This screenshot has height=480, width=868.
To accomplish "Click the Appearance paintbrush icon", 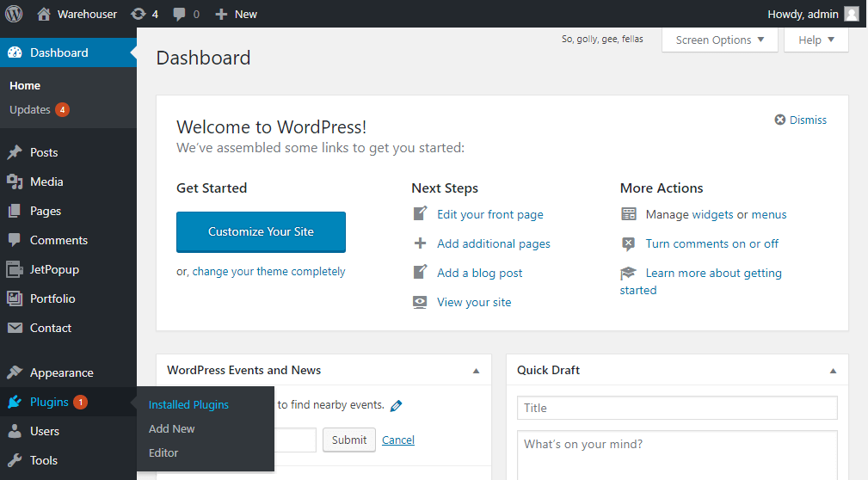I will 15,372.
